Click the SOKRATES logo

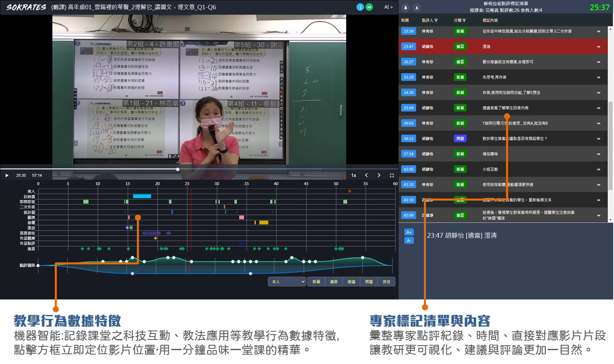click(x=26, y=7)
